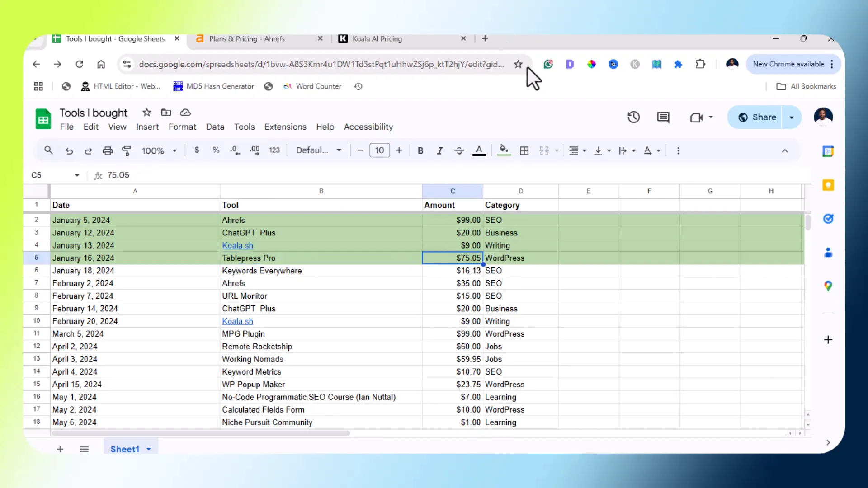
Task: Open the borders tool
Action: tap(524, 151)
